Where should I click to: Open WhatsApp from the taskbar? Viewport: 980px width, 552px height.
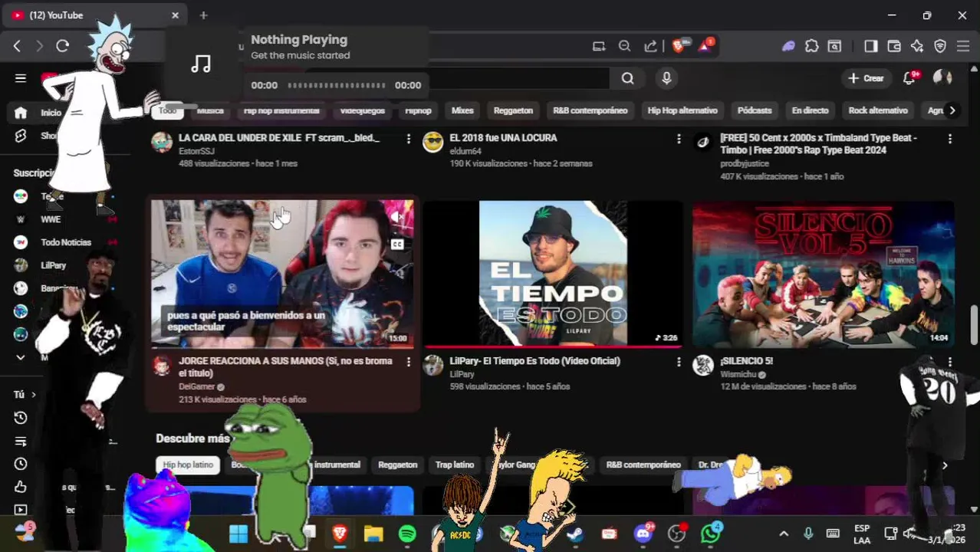[x=710, y=534]
